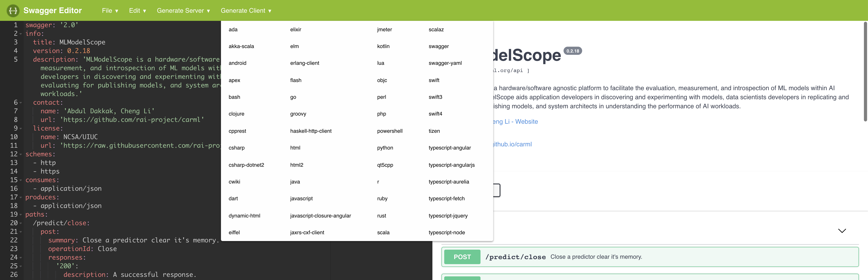Open the Generate Server menu
Viewport: 868px width, 280px height.
[x=183, y=11]
